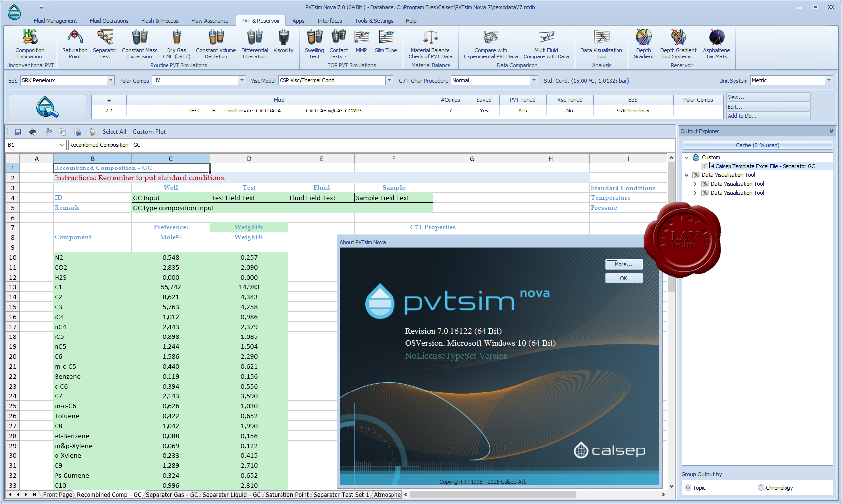Open the Depth Gradient tool

[643, 44]
